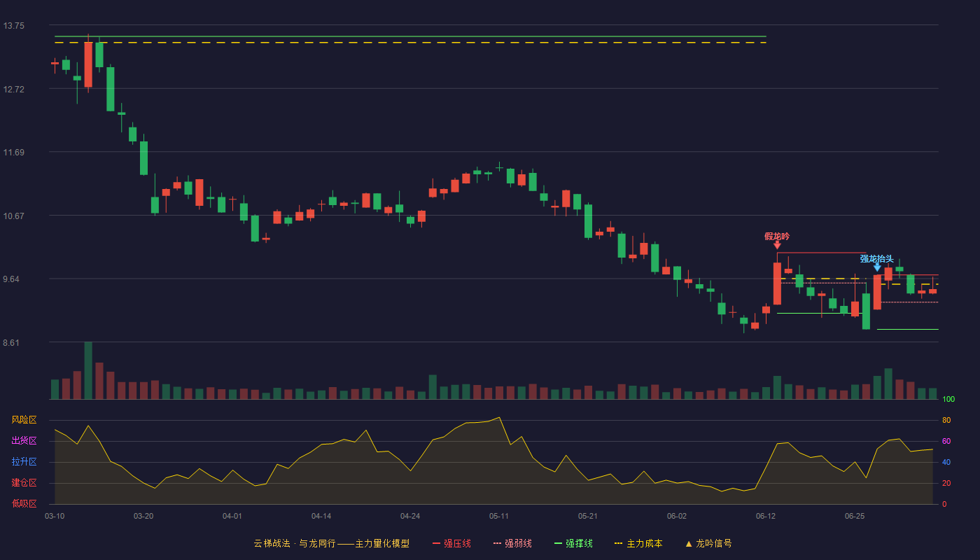The width and height of the screenshot is (980, 560).
Task: Click the magenta 60 indicator scale value
Action: click(x=946, y=441)
